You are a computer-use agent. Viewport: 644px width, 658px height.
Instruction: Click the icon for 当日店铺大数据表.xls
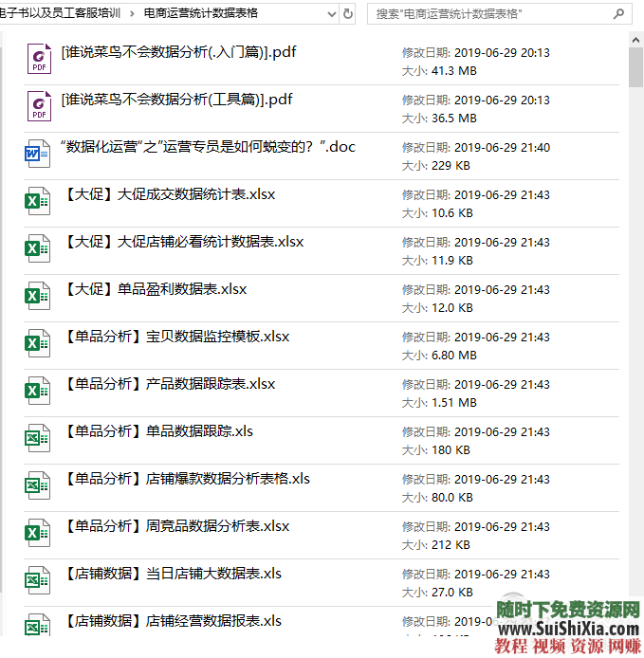click(x=38, y=581)
